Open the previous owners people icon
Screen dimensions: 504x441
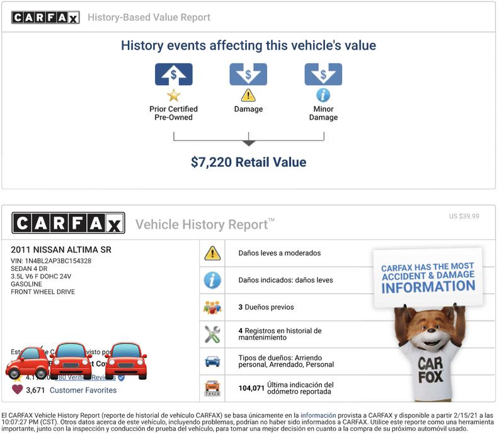213,307
